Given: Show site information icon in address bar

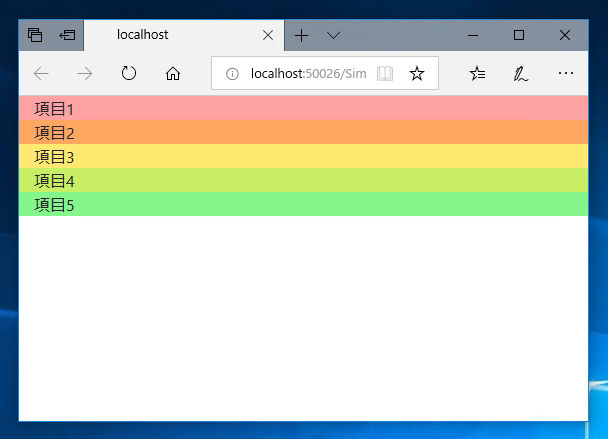Looking at the screenshot, I should pos(232,74).
